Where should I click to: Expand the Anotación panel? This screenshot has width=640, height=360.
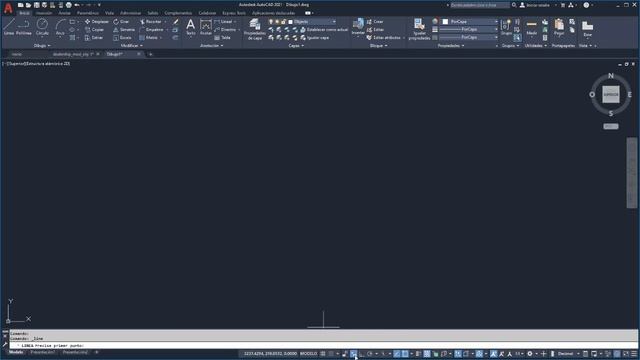(x=212, y=46)
